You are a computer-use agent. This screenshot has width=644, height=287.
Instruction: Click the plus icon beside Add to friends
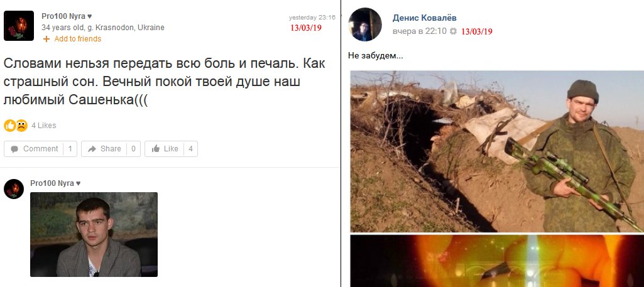[x=46, y=39]
